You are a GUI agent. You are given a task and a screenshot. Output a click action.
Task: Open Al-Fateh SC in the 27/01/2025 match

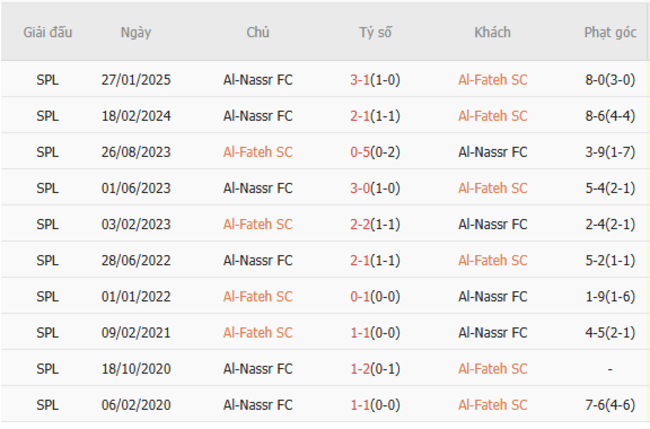click(x=492, y=80)
